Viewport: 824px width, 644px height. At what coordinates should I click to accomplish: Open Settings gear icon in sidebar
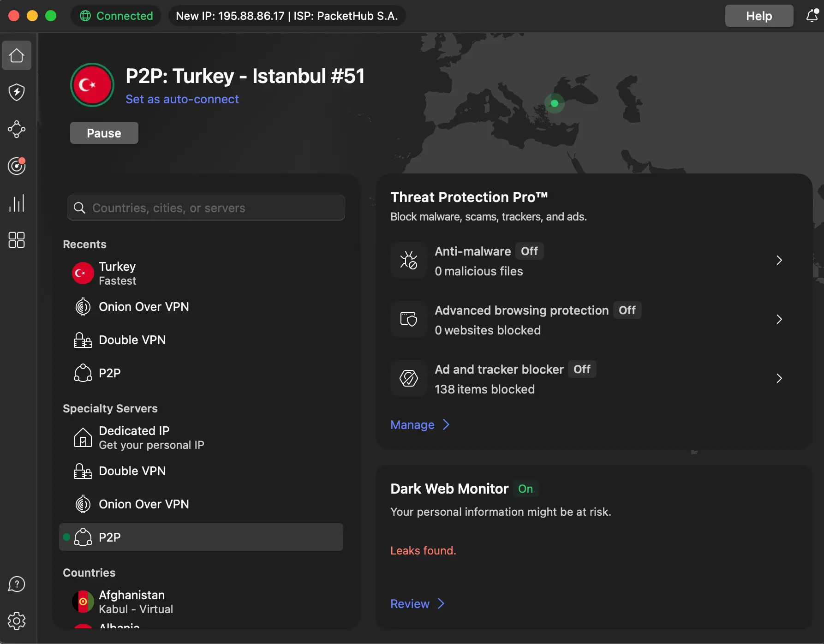pos(17,621)
